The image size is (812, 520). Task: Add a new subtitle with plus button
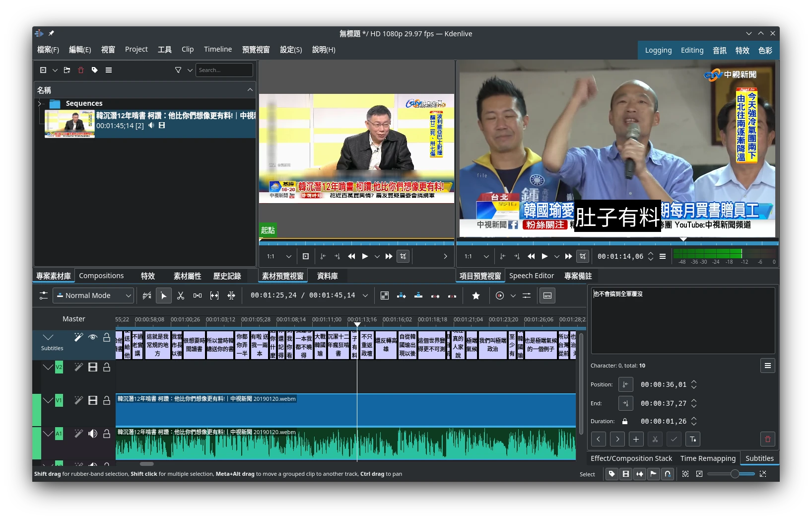[636, 439]
